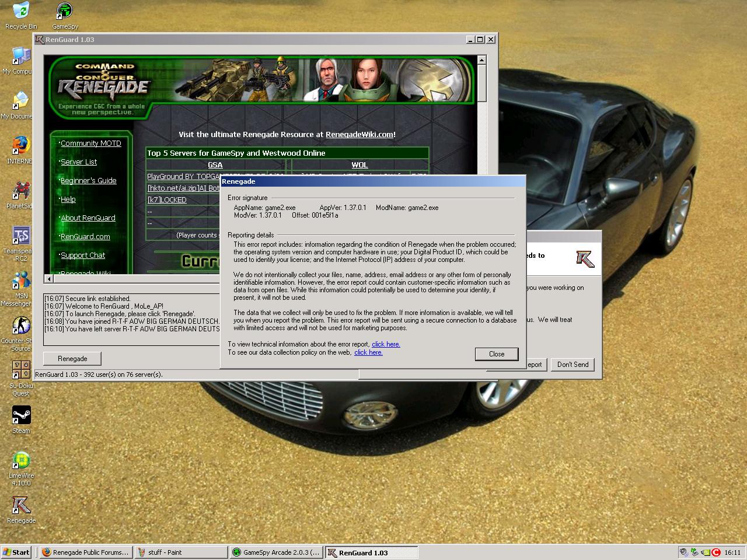Launch Su-Doku Quest from the desktop
This screenshot has height=560, width=747.
(21, 370)
